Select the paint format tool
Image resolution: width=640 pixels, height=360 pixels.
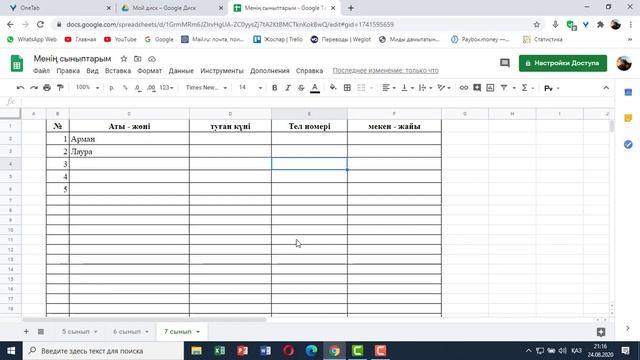60,88
